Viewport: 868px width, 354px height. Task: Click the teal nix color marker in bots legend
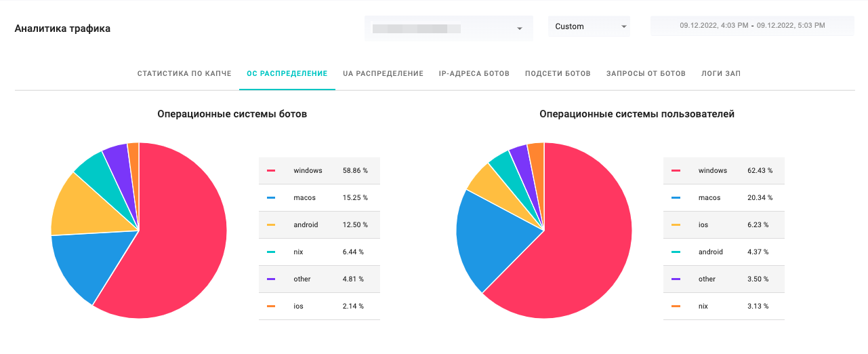pos(271,252)
